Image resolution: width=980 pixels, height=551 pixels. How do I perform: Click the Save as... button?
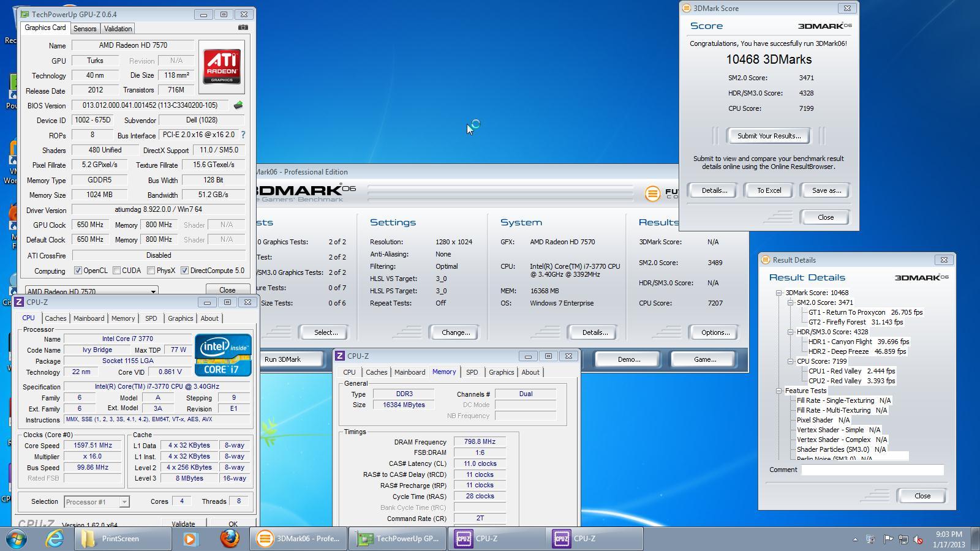826,190
